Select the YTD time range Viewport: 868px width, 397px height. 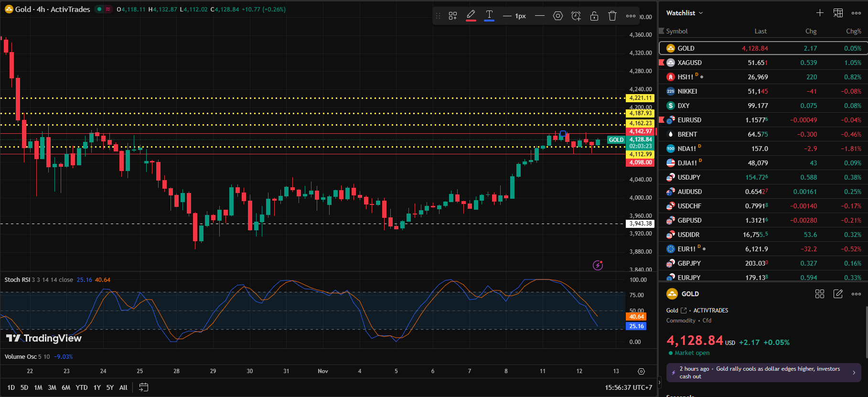tap(82, 387)
